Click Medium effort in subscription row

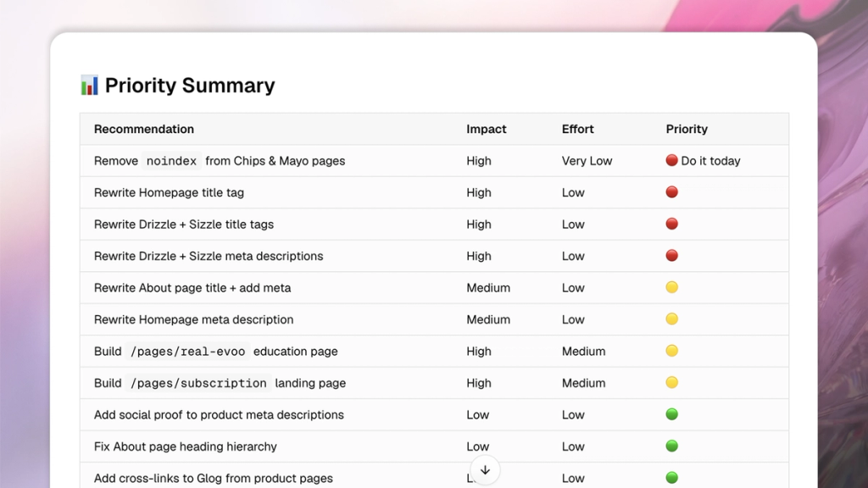583,383
